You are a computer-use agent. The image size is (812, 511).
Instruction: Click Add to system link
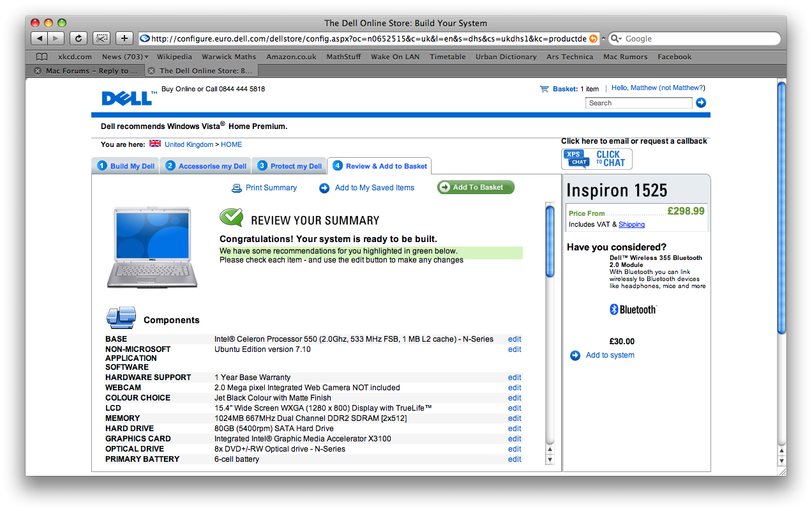[x=610, y=355]
